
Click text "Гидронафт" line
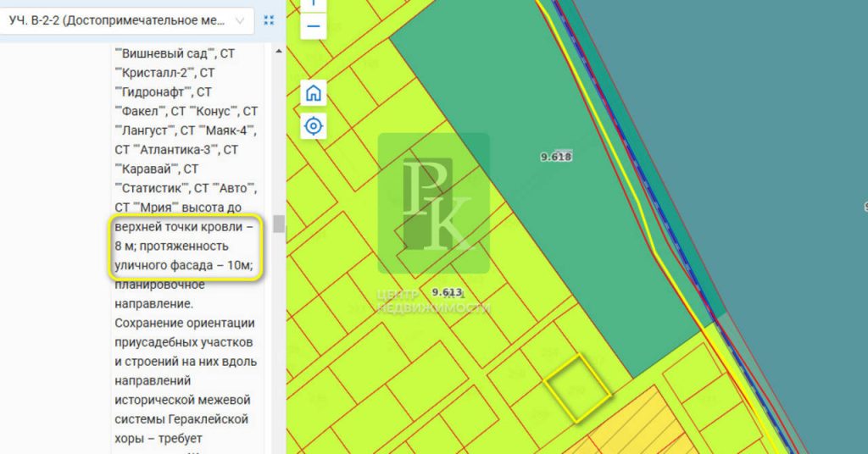point(164,92)
